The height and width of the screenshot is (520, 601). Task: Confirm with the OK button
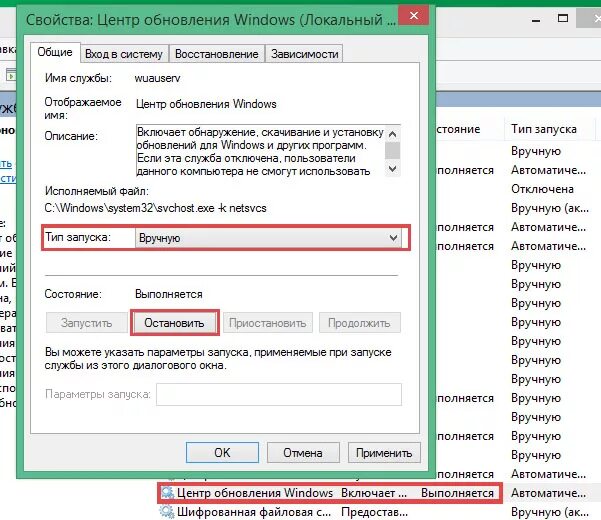[x=222, y=453]
